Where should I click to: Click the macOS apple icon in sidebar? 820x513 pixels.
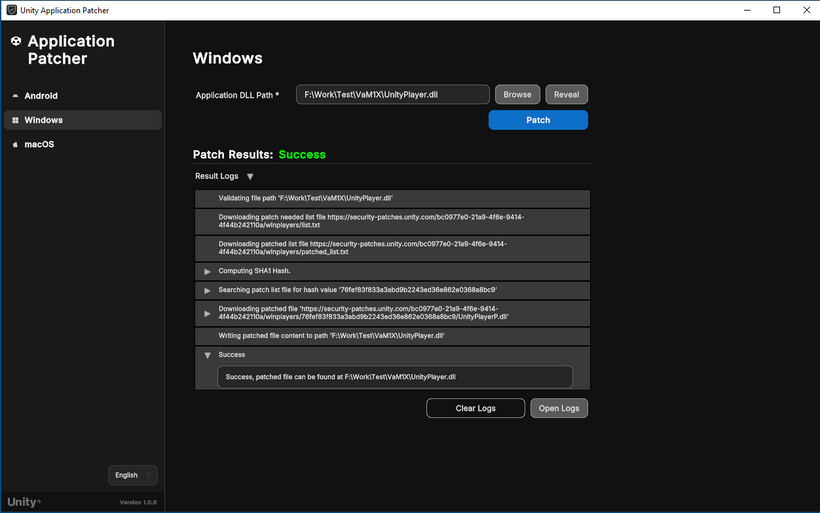point(15,145)
